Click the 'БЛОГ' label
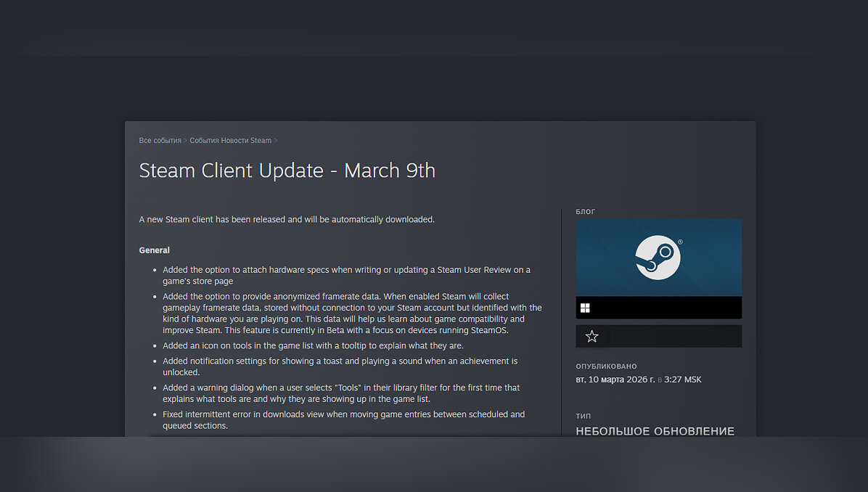The height and width of the screenshot is (492, 868). click(x=585, y=211)
